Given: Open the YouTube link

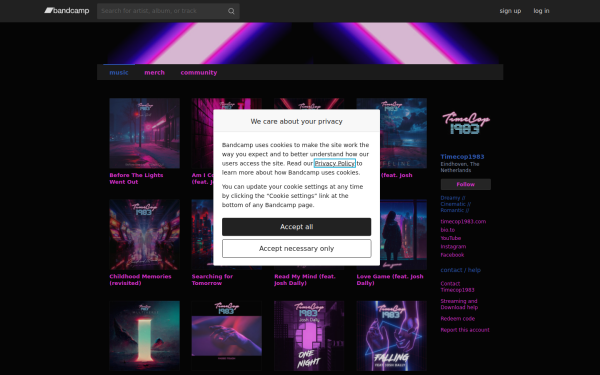Looking at the screenshot, I should point(451,238).
